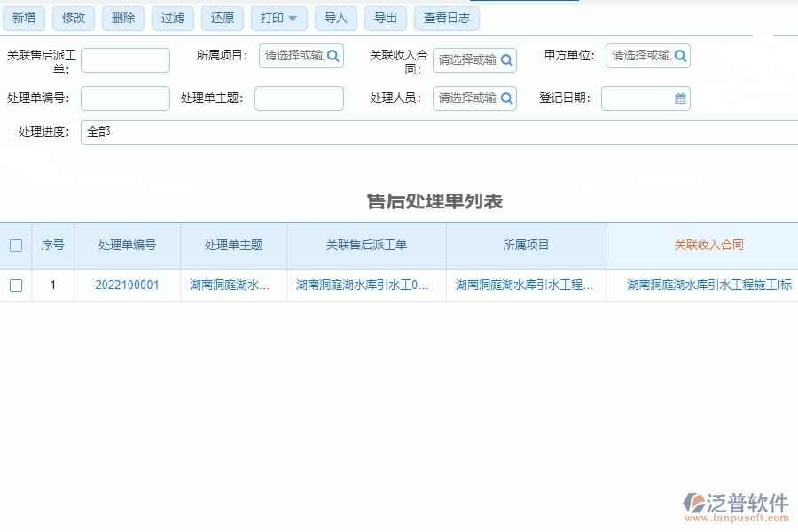Click inside the 处理单编号 input field
Image resolution: width=798 pixels, height=532 pixels.
(x=124, y=98)
